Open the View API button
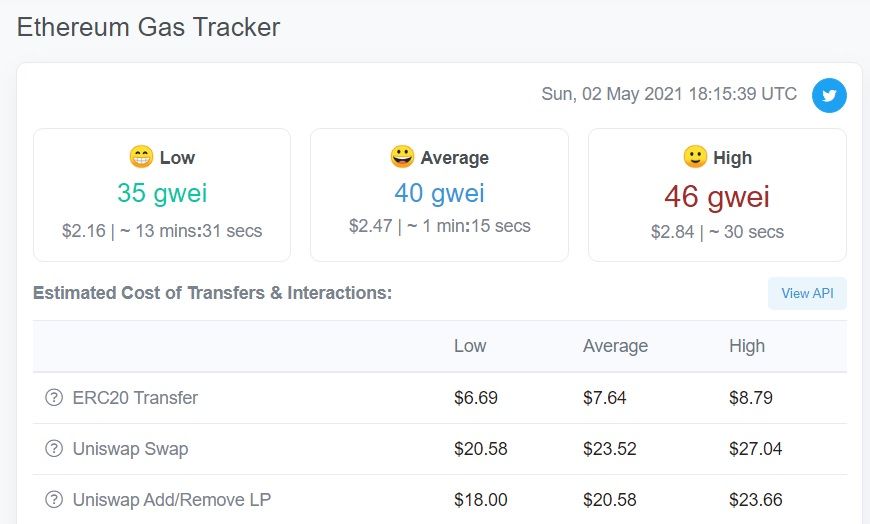870x524 pixels. point(807,293)
